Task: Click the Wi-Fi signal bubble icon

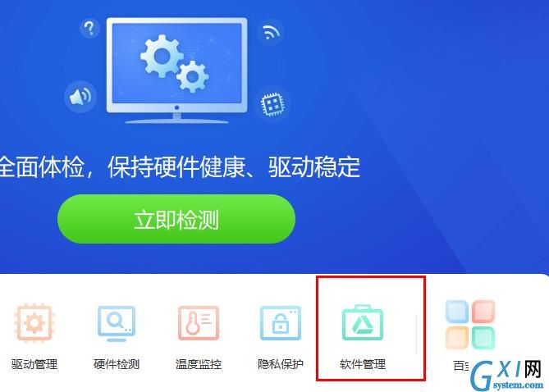Action: coord(271,32)
